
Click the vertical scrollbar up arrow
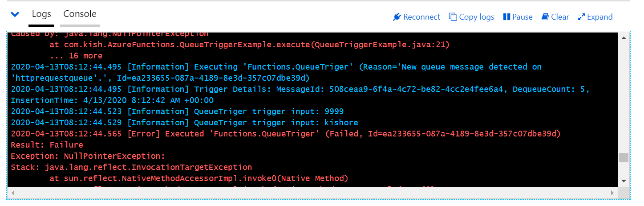624,39
